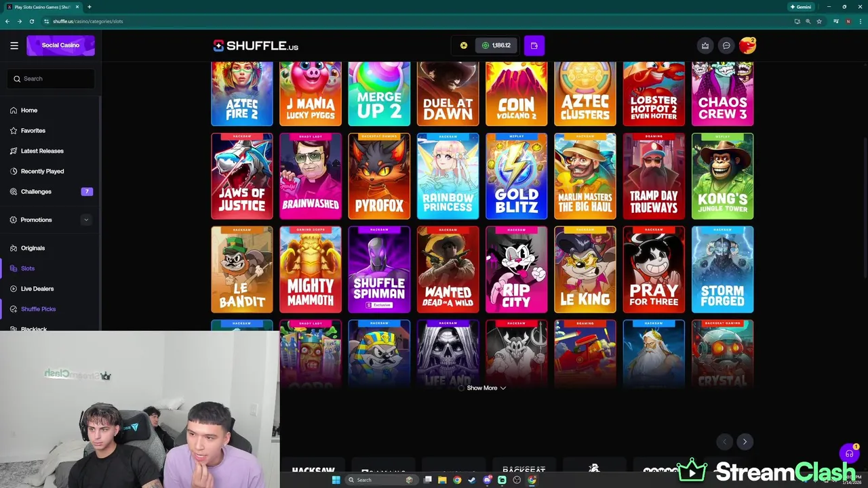This screenshot has width=868, height=488.
Task: Click the Live Dealers sidebar icon
Action: click(14, 289)
